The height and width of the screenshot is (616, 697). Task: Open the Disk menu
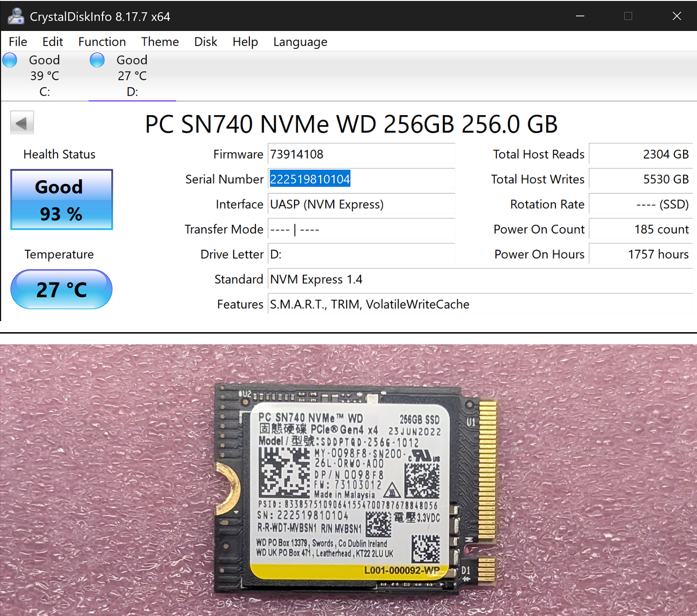[206, 42]
